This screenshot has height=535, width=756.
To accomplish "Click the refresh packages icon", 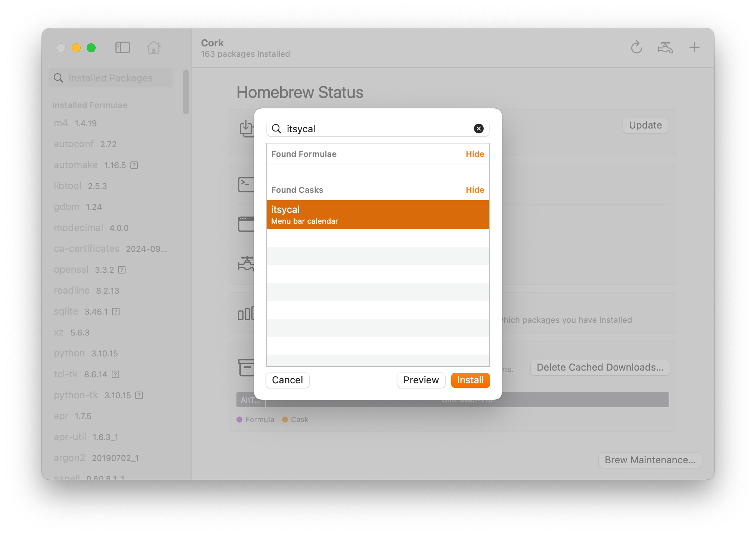I will pos(636,47).
